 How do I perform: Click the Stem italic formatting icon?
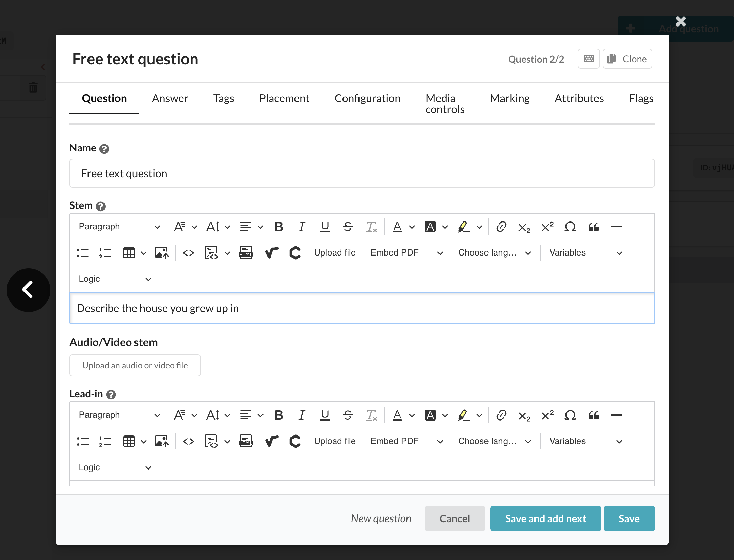coord(301,227)
